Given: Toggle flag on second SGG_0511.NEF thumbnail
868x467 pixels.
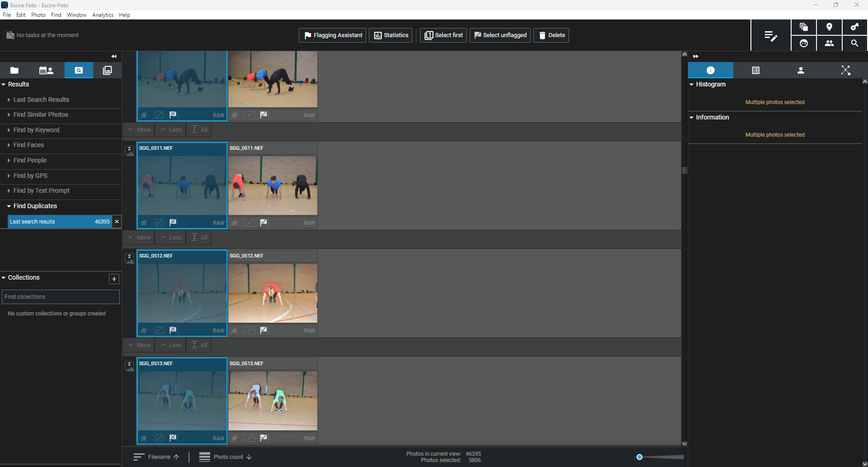Looking at the screenshot, I should click(264, 223).
